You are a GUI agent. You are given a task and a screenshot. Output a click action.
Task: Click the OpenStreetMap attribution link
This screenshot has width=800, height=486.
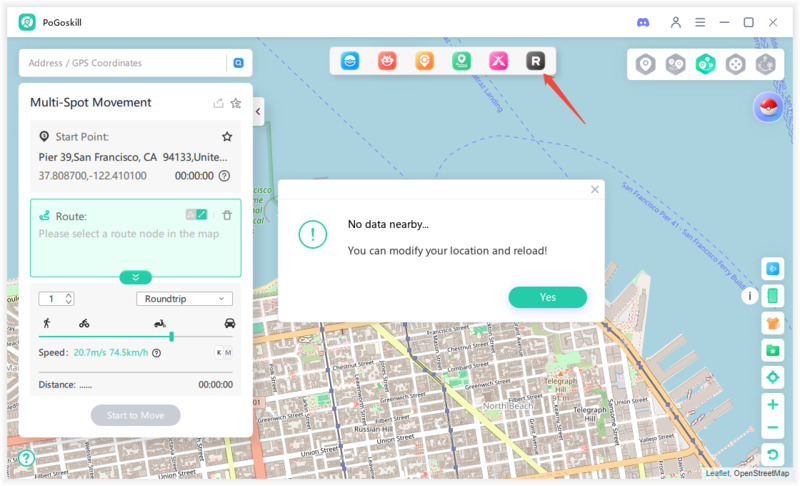click(x=761, y=474)
